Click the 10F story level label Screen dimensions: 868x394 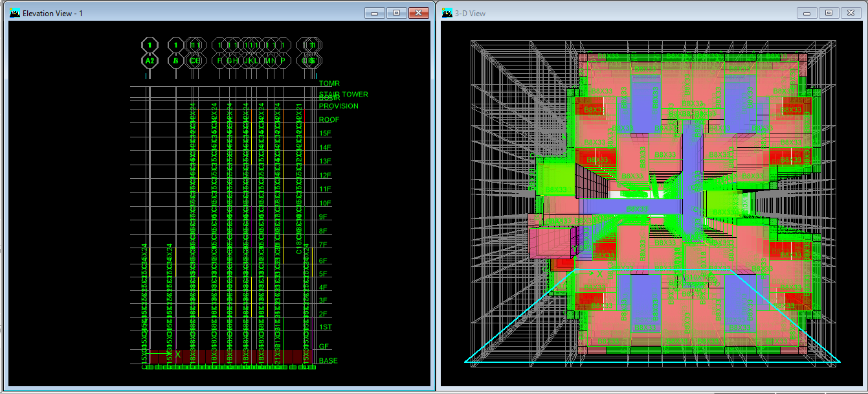[325, 203]
